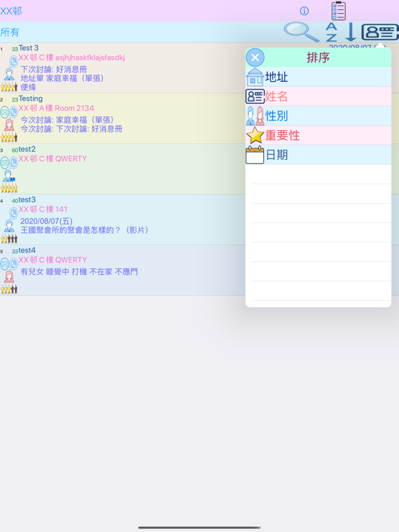
Task: Open the 所有 filter
Action: 10,33
